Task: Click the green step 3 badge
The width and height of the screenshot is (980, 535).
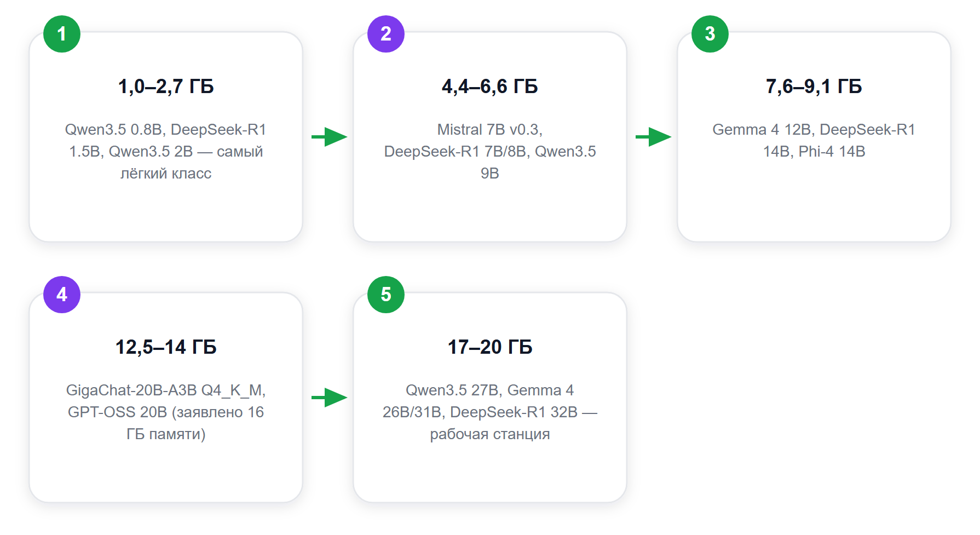Action: (x=710, y=34)
